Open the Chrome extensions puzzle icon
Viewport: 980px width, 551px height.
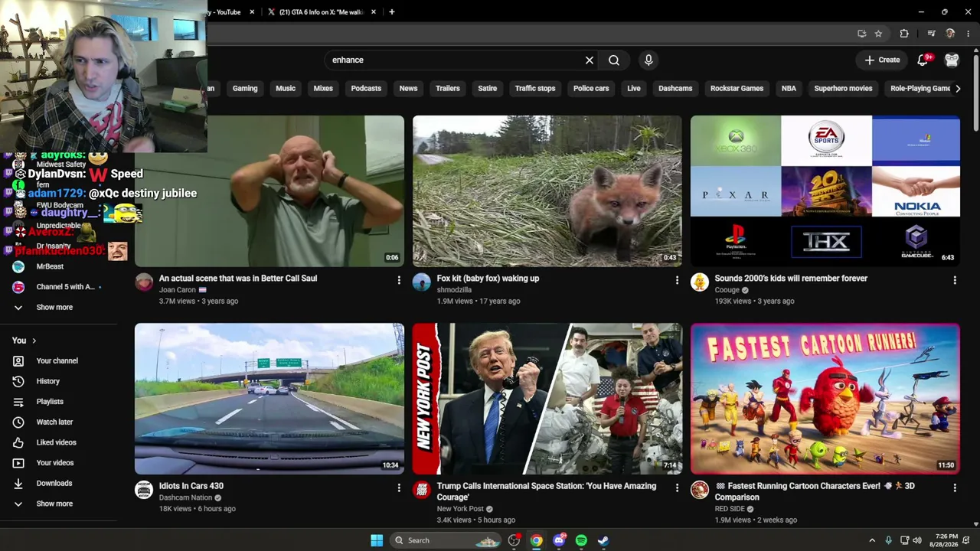[904, 34]
